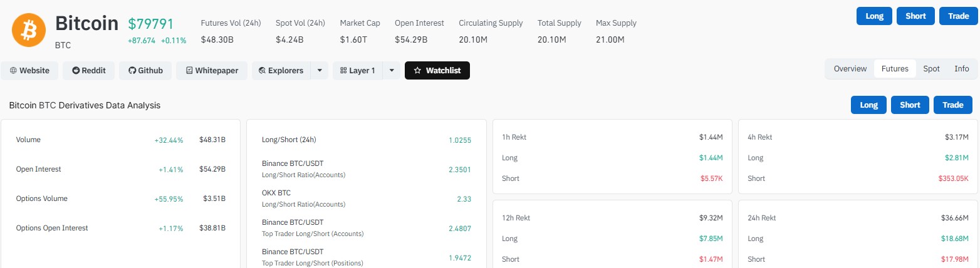
Task: Open the Reddit link button
Action: click(89, 71)
